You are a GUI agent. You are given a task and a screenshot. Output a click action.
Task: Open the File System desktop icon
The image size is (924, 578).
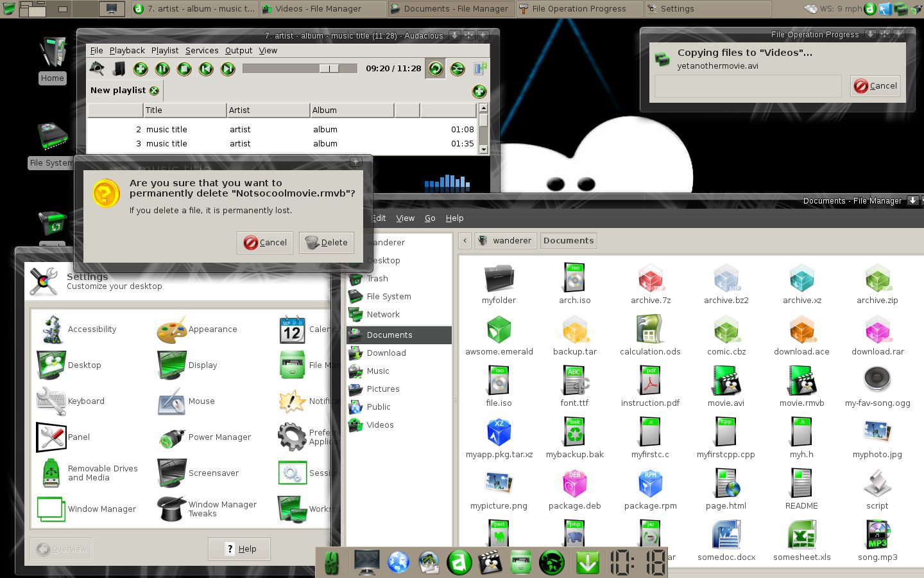(51, 145)
